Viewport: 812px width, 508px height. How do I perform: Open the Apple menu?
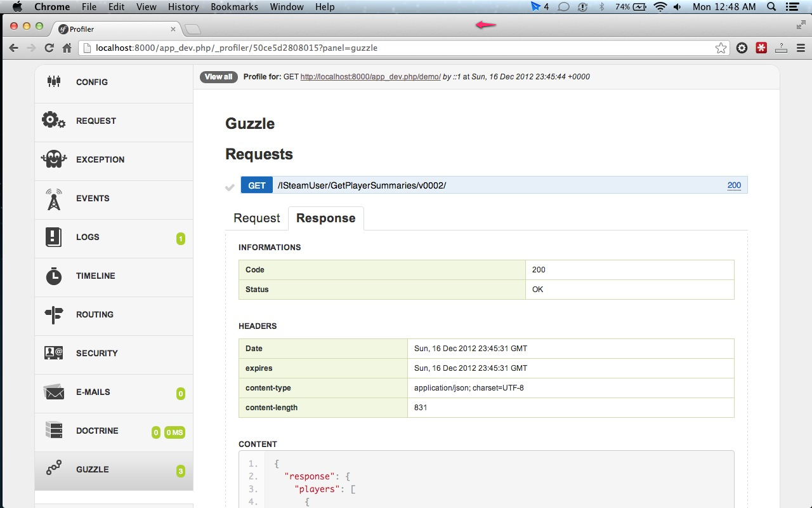17,7
